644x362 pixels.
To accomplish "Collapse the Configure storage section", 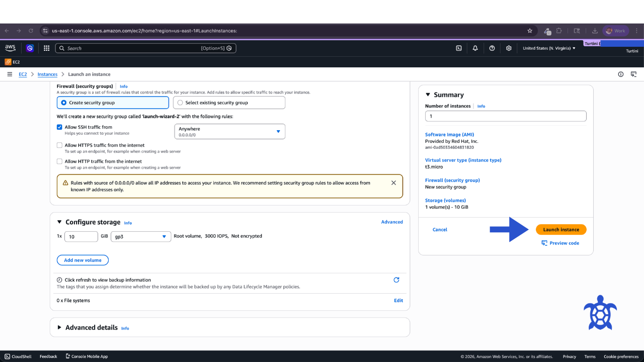I will [x=59, y=222].
